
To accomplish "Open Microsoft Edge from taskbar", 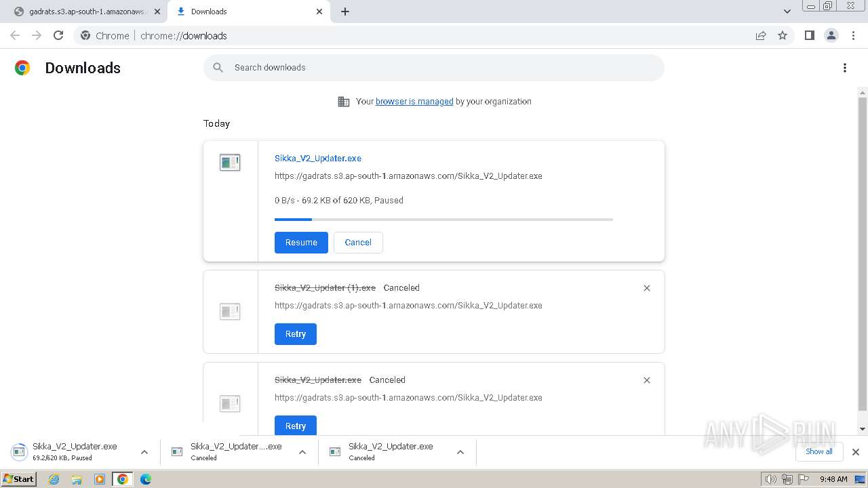I will [x=146, y=479].
